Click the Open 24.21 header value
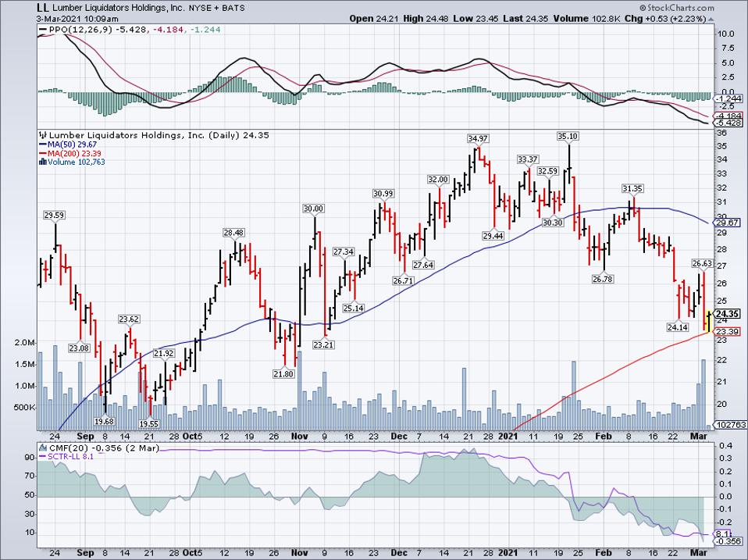748x560 pixels. 374,19
